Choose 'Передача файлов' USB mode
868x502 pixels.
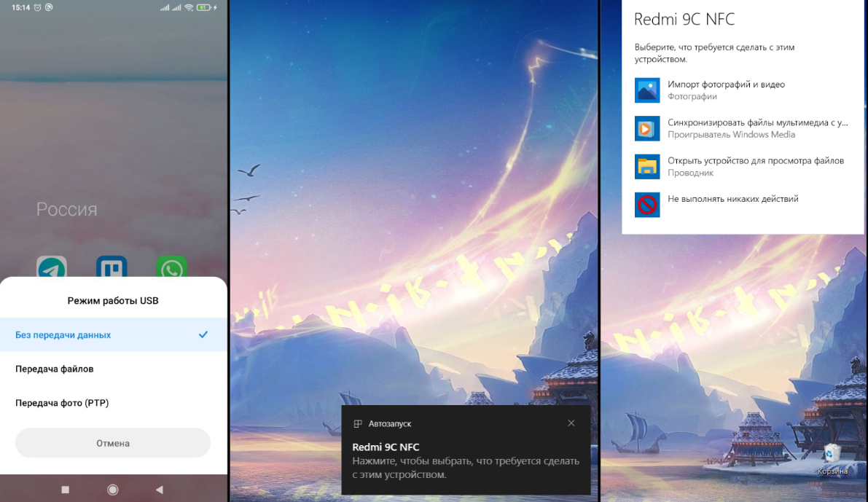tap(114, 369)
